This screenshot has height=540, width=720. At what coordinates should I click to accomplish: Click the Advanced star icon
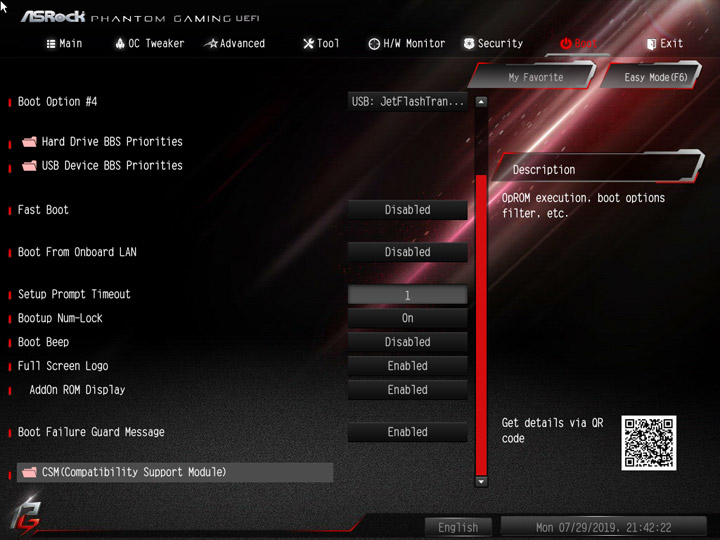[211, 44]
